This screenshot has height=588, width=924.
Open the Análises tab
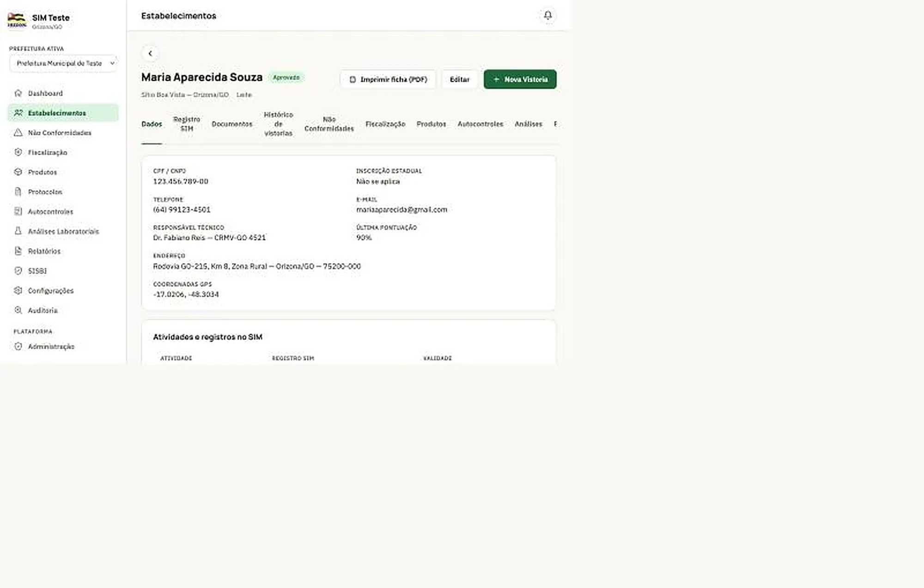click(528, 124)
